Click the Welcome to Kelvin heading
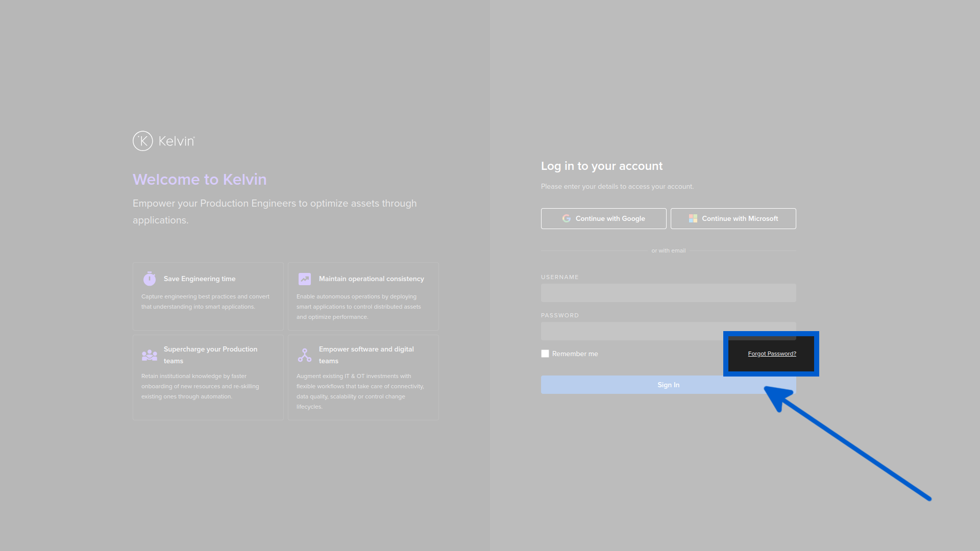This screenshot has height=551, width=980. pyautogui.click(x=200, y=179)
